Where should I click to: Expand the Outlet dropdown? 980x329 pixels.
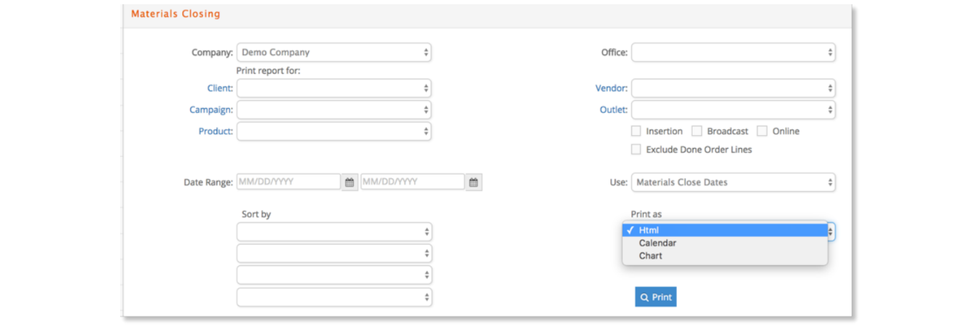[733, 109]
